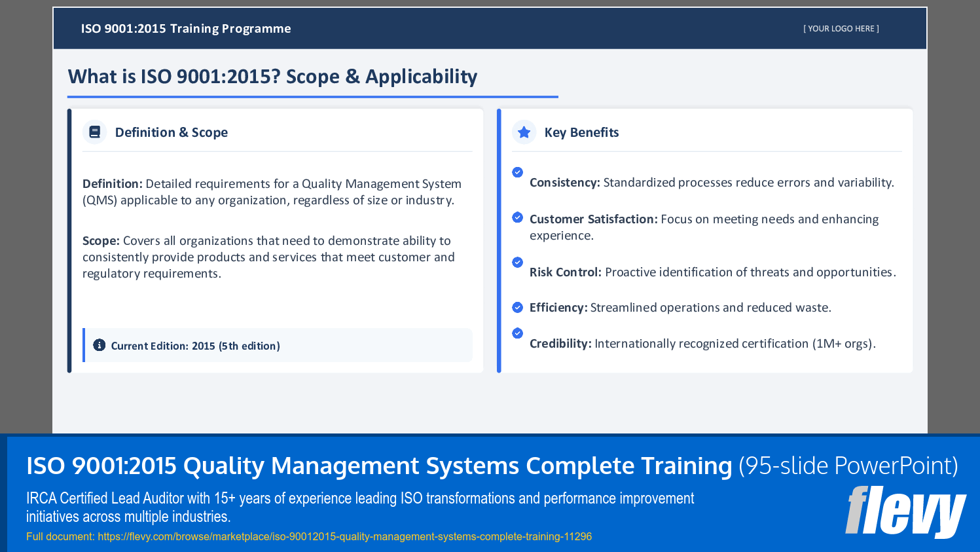Click the [ YOUR LOGO HERE ] placeholder
Viewport: 980px width, 552px height.
click(x=841, y=28)
